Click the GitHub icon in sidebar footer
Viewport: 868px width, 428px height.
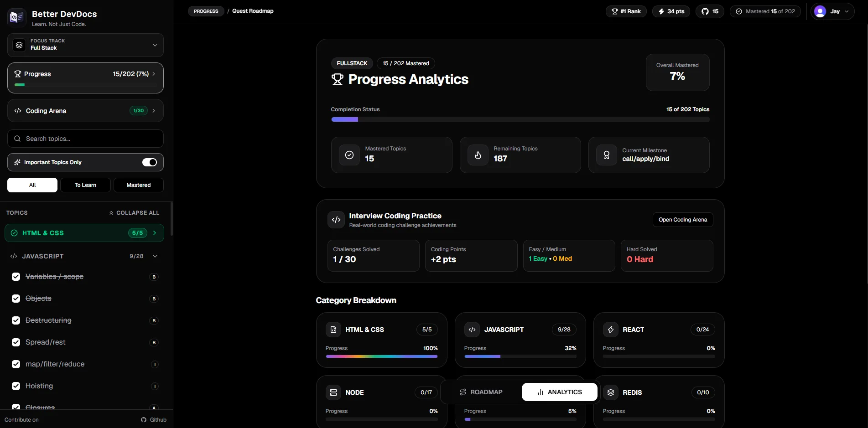pos(144,420)
